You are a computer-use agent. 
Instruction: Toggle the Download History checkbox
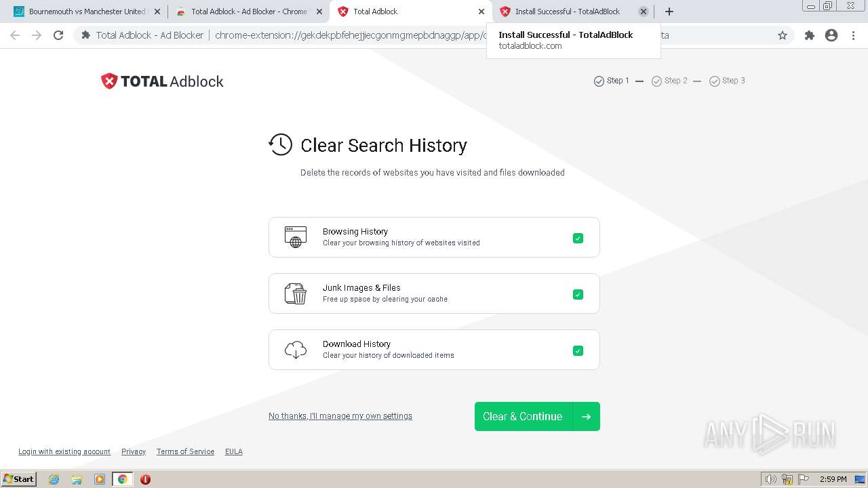coord(578,350)
